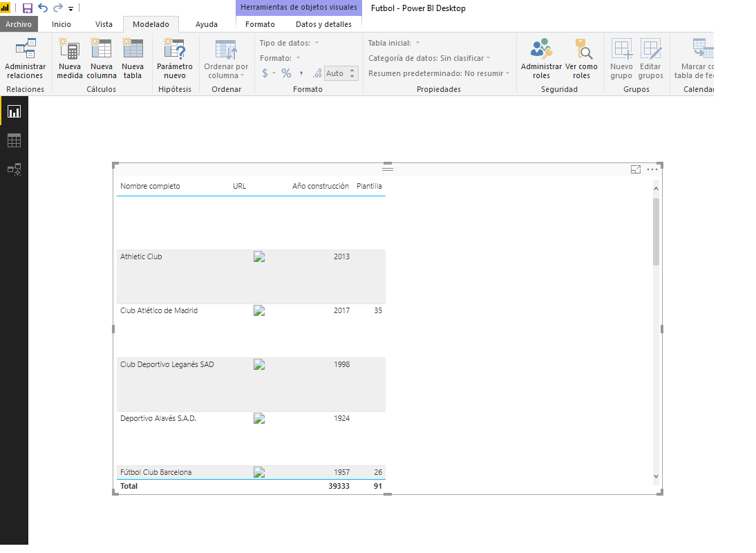
Task: Open more options on the table visual
Action: pos(652,169)
